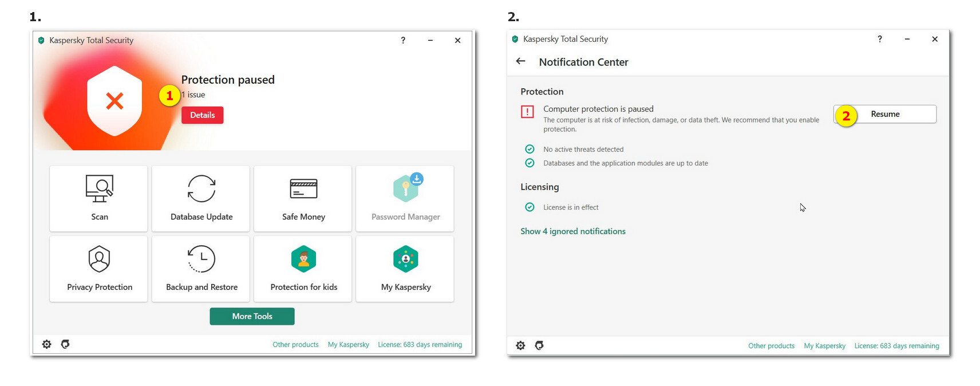Click 'Computer protection is paused' text
This screenshot has width=980, height=386.
(x=598, y=109)
